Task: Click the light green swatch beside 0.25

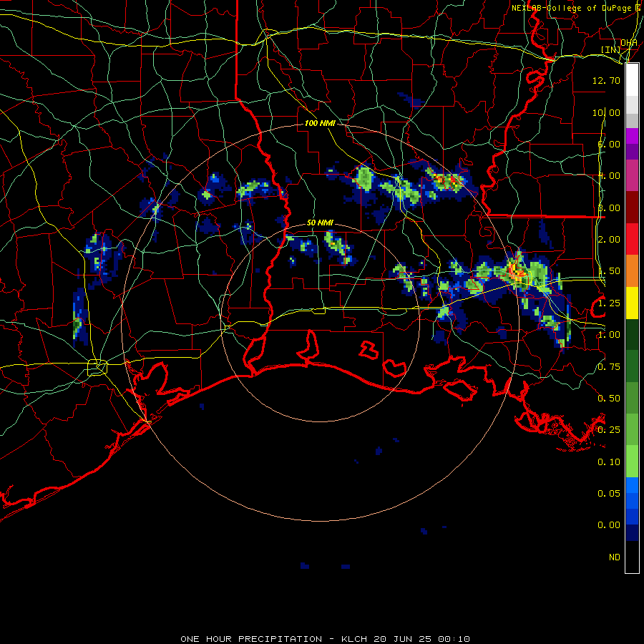Action: click(632, 430)
